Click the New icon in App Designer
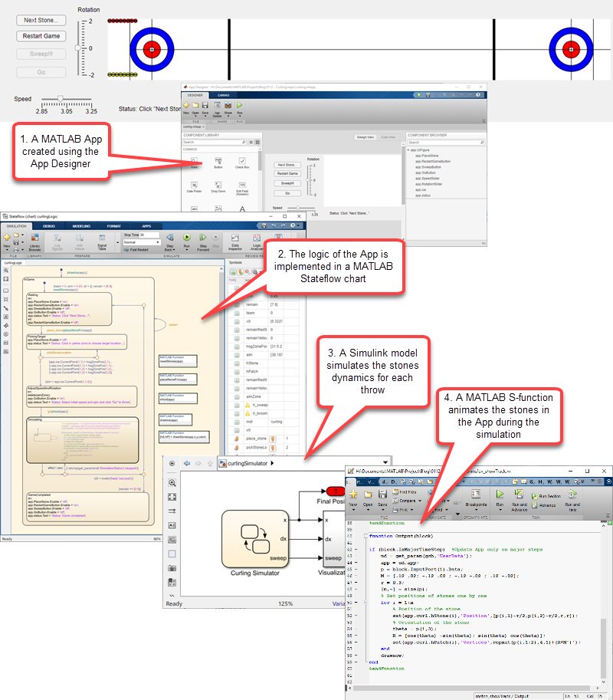Image resolution: width=613 pixels, height=700 pixels. pos(186,107)
